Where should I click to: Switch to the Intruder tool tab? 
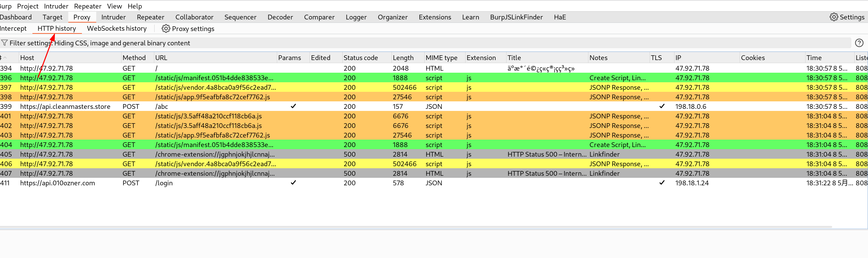tap(113, 17)
